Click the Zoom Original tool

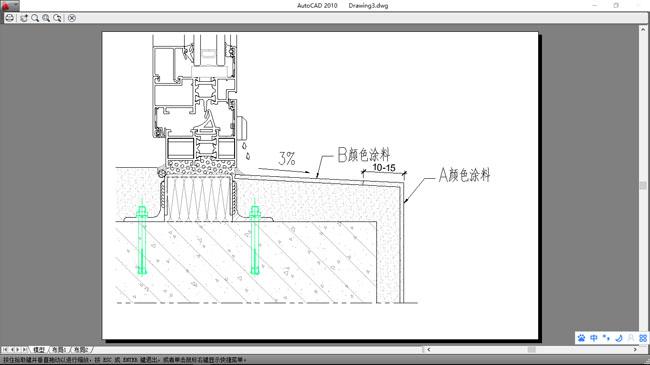click(57, 18)
